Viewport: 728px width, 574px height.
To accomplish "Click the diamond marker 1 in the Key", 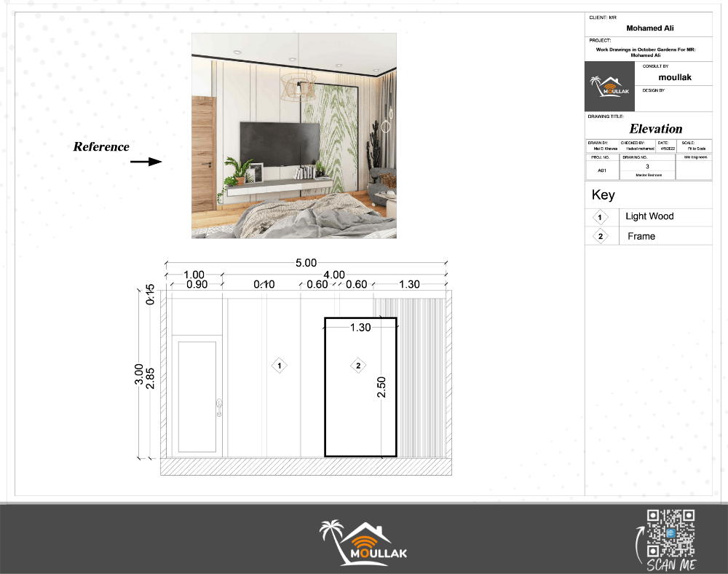I will pyautogui.click(x=600, y=217).
